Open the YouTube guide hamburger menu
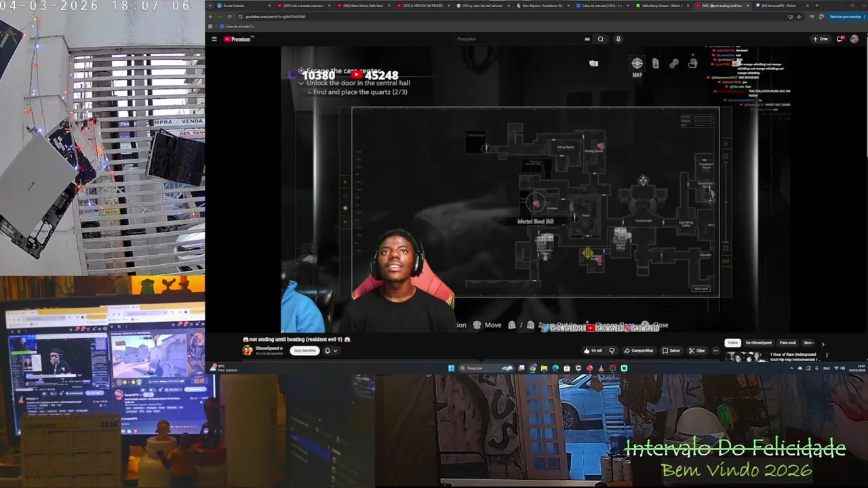The width and height of the screenshot is (868, 488). click(x=214, y=39)
